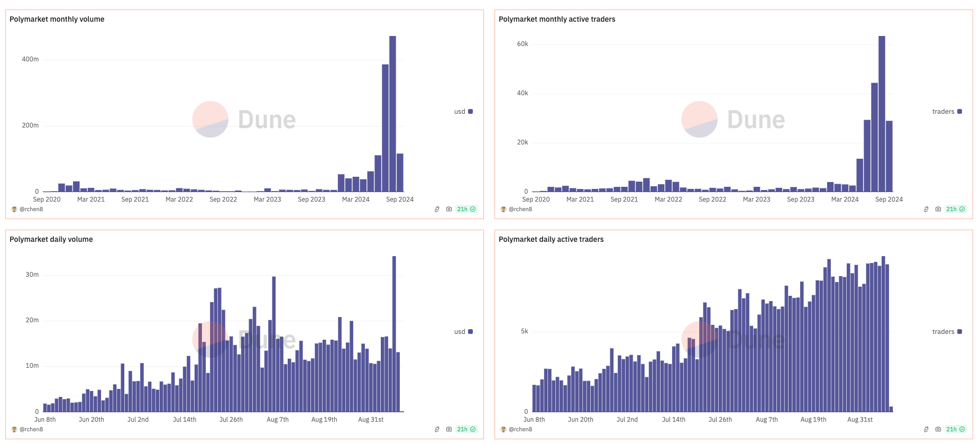This screenshot has width=980, height=444.
Task: Click the query link icon under monthly active traders chart
Action: 926,209
